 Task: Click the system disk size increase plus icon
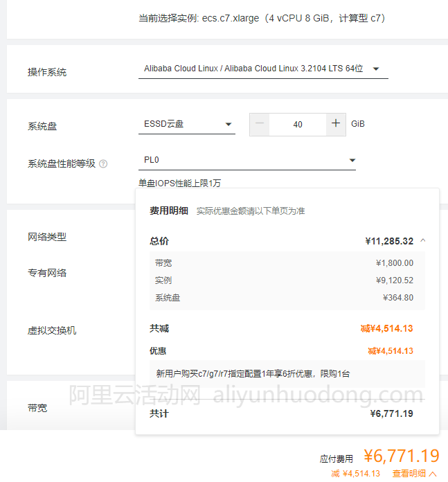tap(336, 123)
